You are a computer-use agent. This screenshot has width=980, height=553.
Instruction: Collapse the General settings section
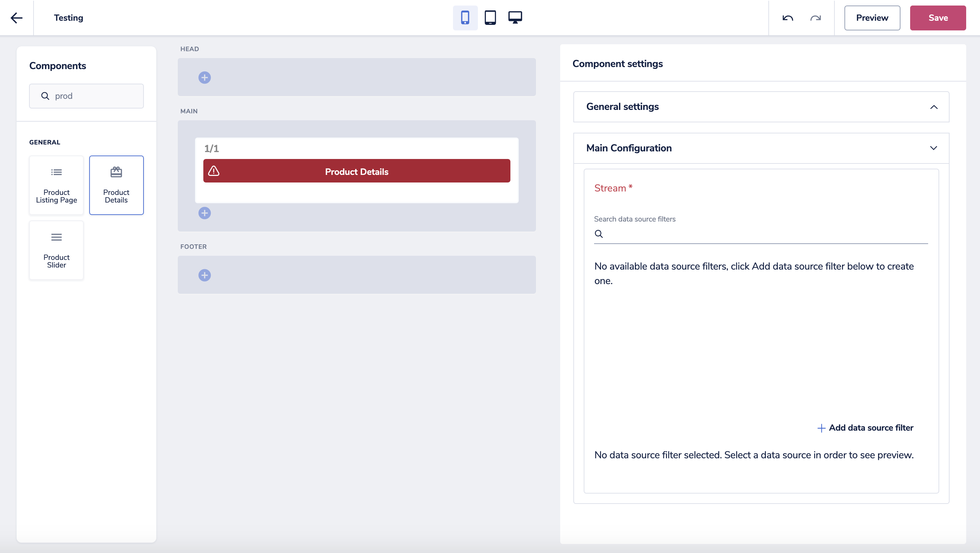[934, 107]
